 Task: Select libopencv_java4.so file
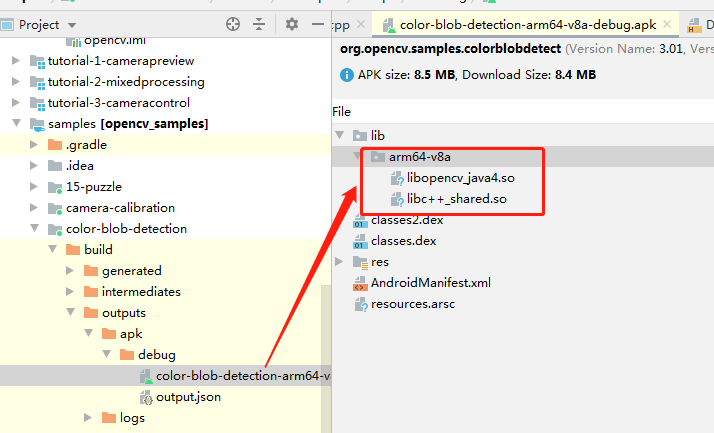click(x=460, y=178)
